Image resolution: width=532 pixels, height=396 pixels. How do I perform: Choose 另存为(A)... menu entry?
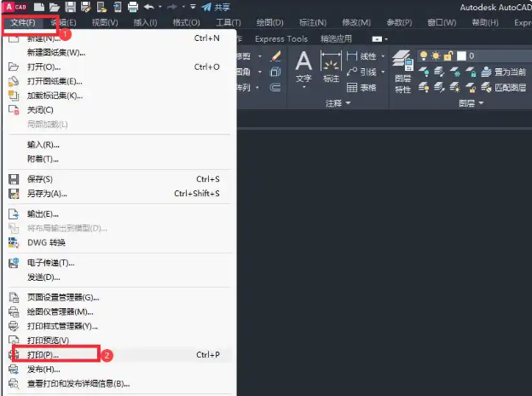pyautogui.click(x=119, y=194)
